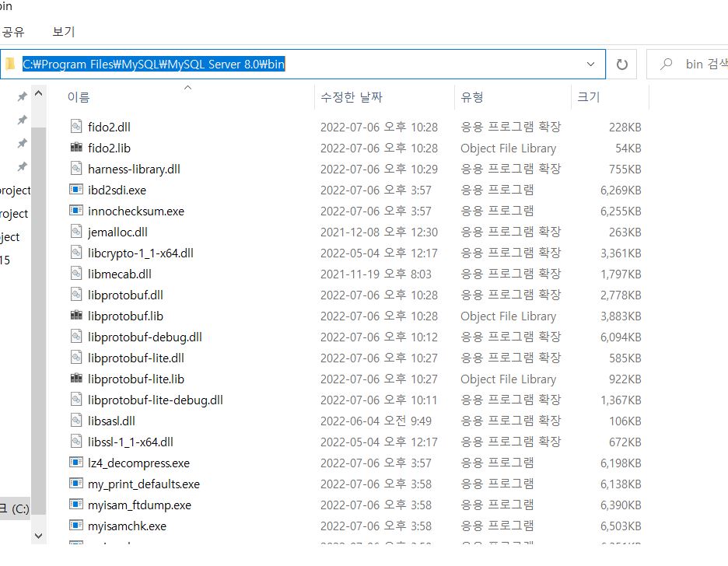Select the myisamchk.exe file name

[x=128, y=526]
